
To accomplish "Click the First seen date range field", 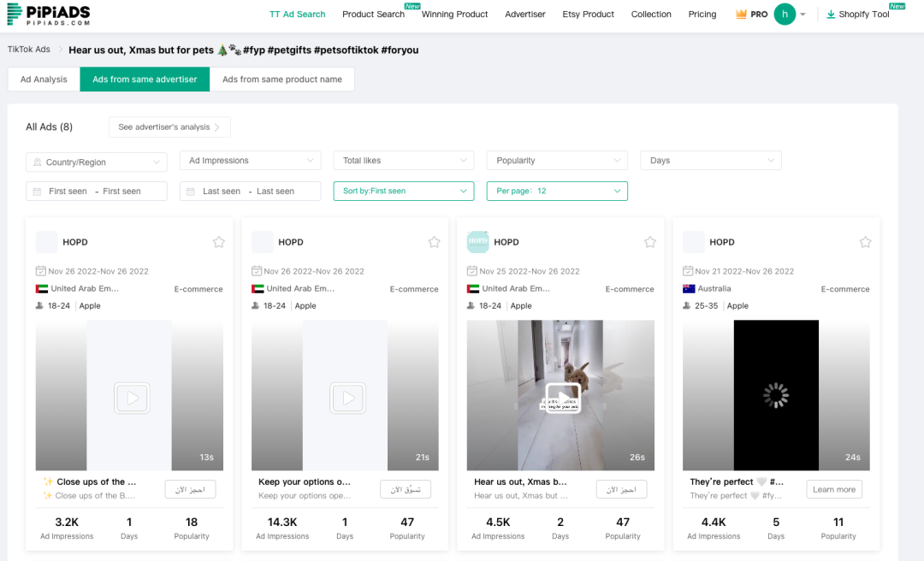I will [x=96, y=191].
